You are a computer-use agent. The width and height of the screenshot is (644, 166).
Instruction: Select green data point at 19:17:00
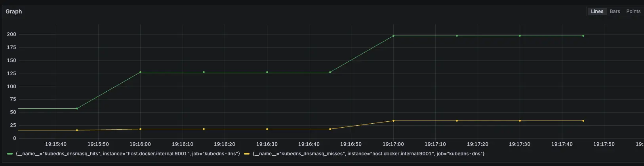point(393,36)
